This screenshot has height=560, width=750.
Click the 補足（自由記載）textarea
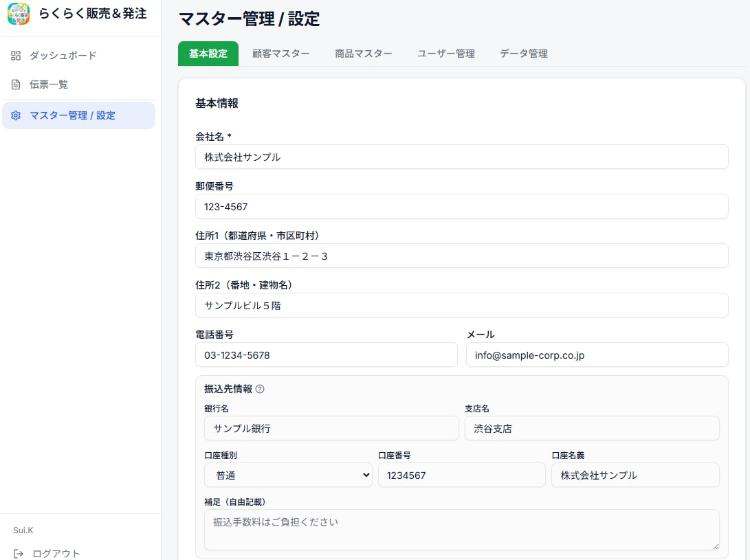[461, 530]
